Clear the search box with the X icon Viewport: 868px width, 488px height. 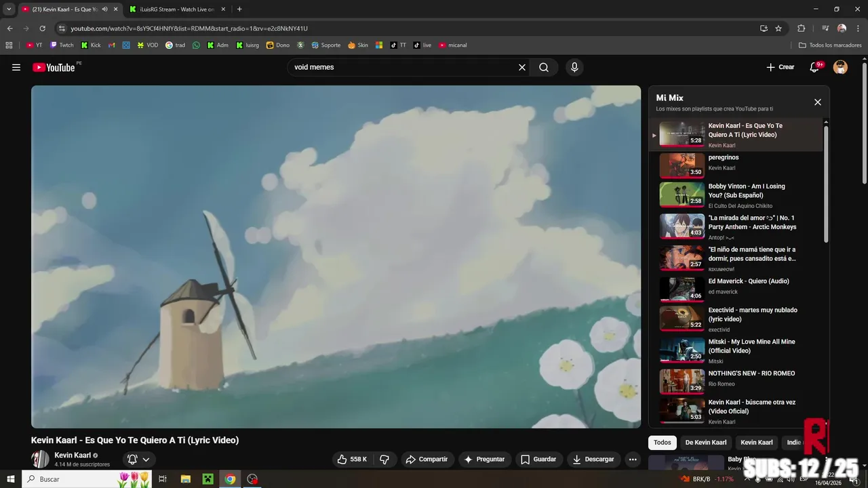coord(522,67)
